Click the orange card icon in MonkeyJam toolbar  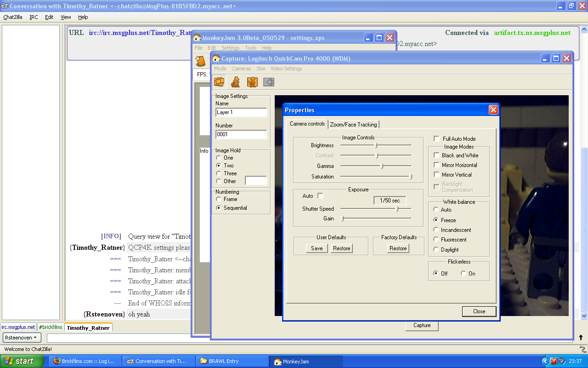pos(201,61)
